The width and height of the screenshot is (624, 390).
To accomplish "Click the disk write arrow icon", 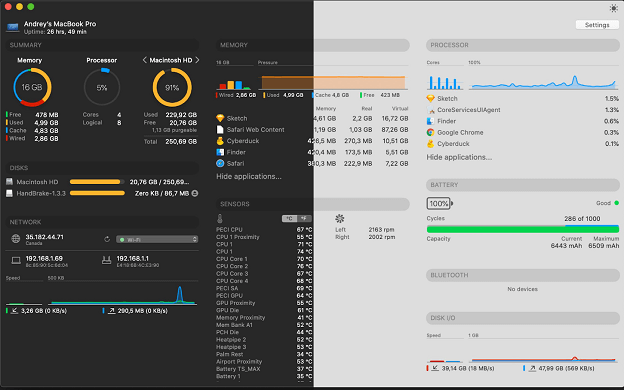I will [x=532, y=369].
